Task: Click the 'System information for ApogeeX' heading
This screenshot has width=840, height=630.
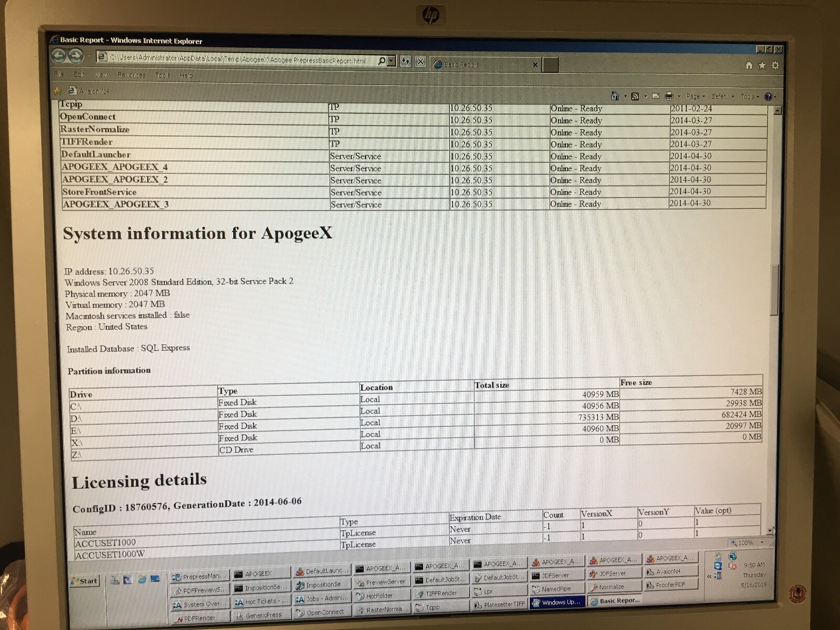Action: pyautogui.click(x=198, y=233)
